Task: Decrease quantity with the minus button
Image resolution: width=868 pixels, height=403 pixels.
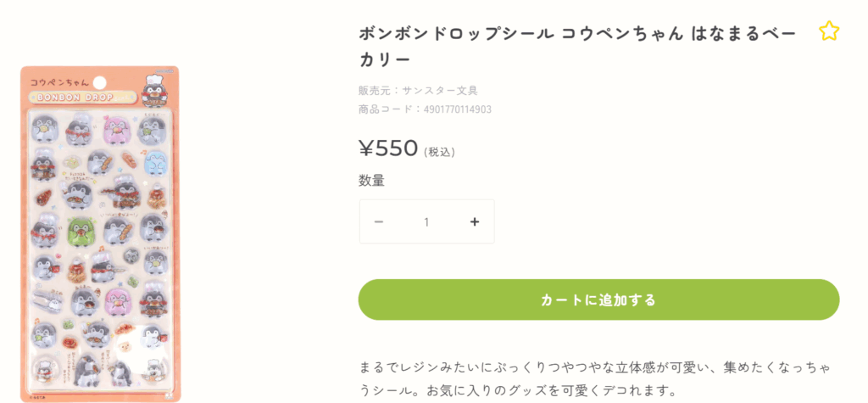Action: click(379, 222)
